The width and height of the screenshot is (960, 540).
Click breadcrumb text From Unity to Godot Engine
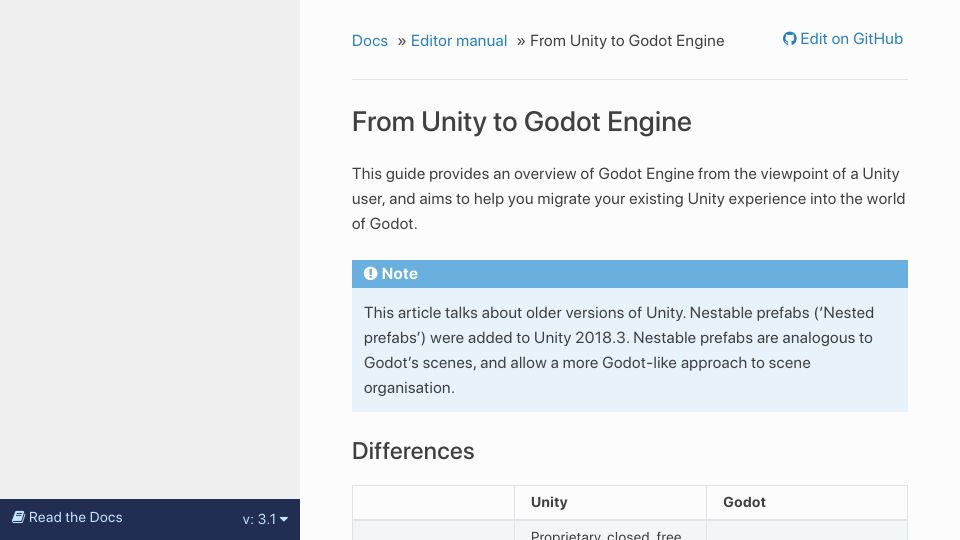[x=627, y=41]
